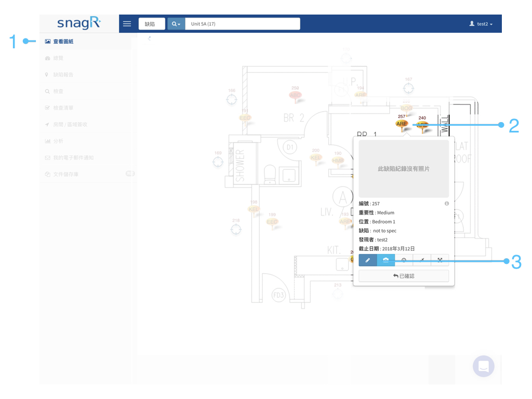Screen dimensions: 532x399
Task: Select defect pin 250 ABC in BR 2
Action: coord(295,95)
